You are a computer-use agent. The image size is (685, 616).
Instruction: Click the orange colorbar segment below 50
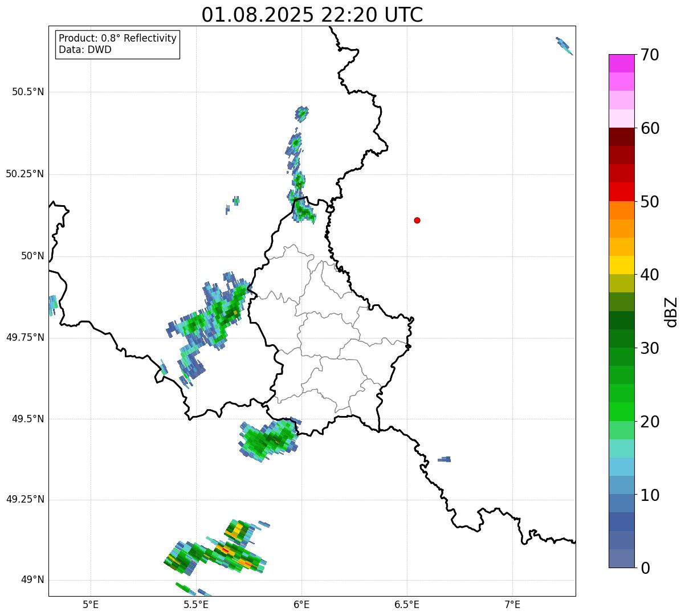[x=621, y=210]
